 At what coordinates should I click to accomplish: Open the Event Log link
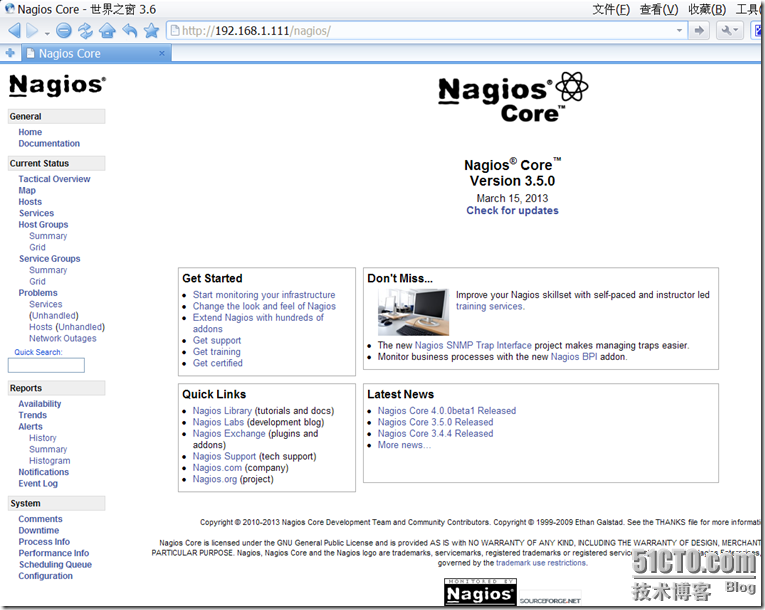38,484
